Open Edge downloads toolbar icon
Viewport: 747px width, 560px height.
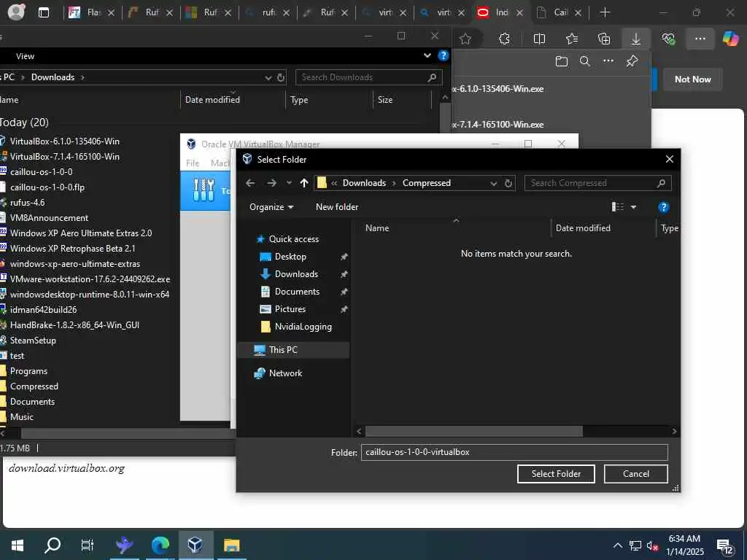tap(635, 39)
